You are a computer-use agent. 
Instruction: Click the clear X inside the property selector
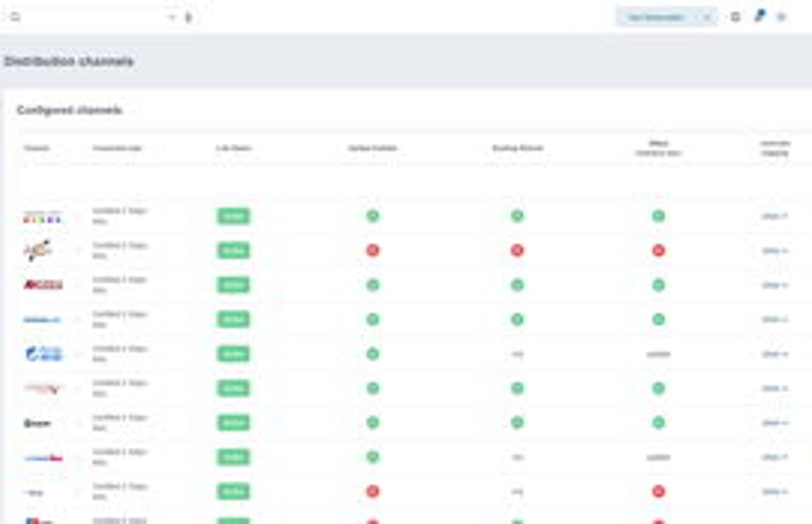pyautogui.click(x=706, y=17)
